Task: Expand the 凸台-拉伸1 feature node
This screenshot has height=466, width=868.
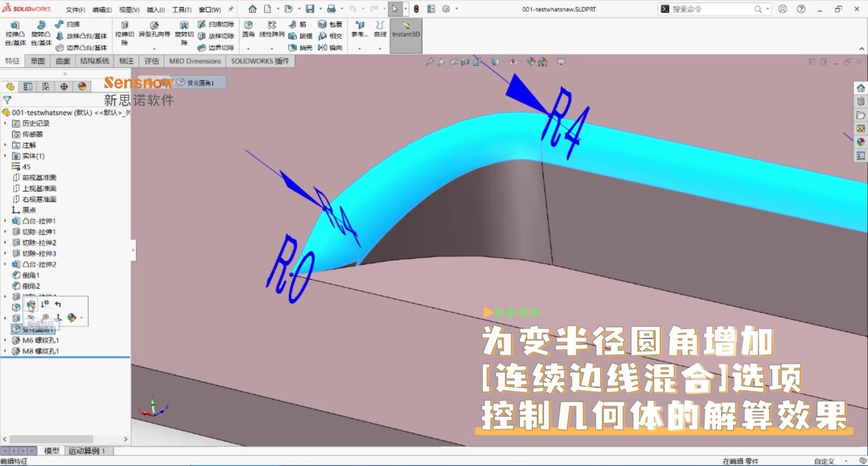Action: (x=5, y=221)
